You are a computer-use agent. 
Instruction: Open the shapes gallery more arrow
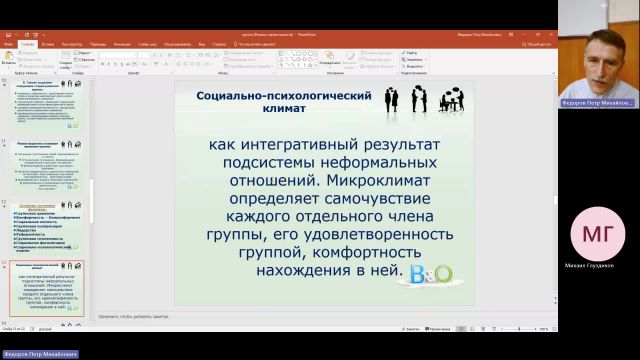point(316,65)
